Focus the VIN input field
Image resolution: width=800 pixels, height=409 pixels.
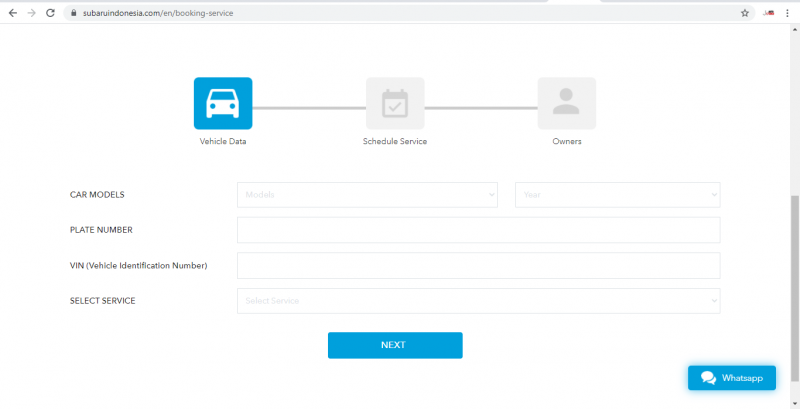pyautogui.click(x=478, y=266)
